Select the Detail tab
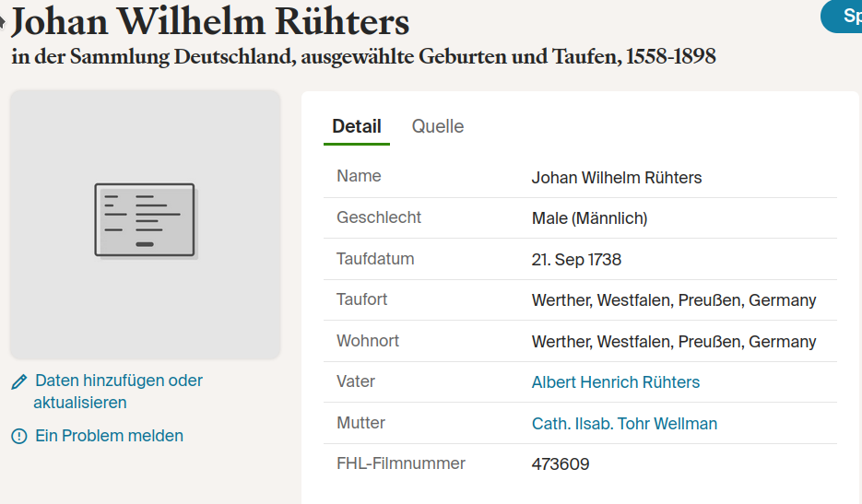Viewport: 862px width, 504px height. click(357, 126)
